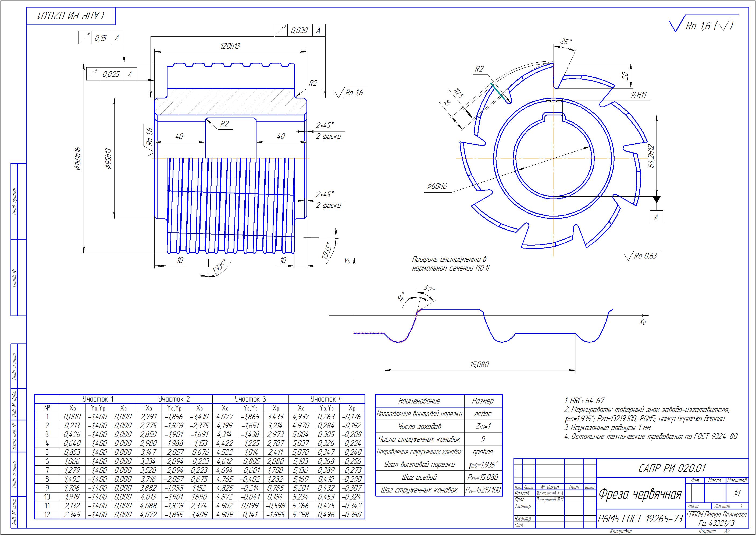Click the 0,025 runout tolerance frame
The height and width of the screenshot is (535, 756).
(x=111, y=74)
